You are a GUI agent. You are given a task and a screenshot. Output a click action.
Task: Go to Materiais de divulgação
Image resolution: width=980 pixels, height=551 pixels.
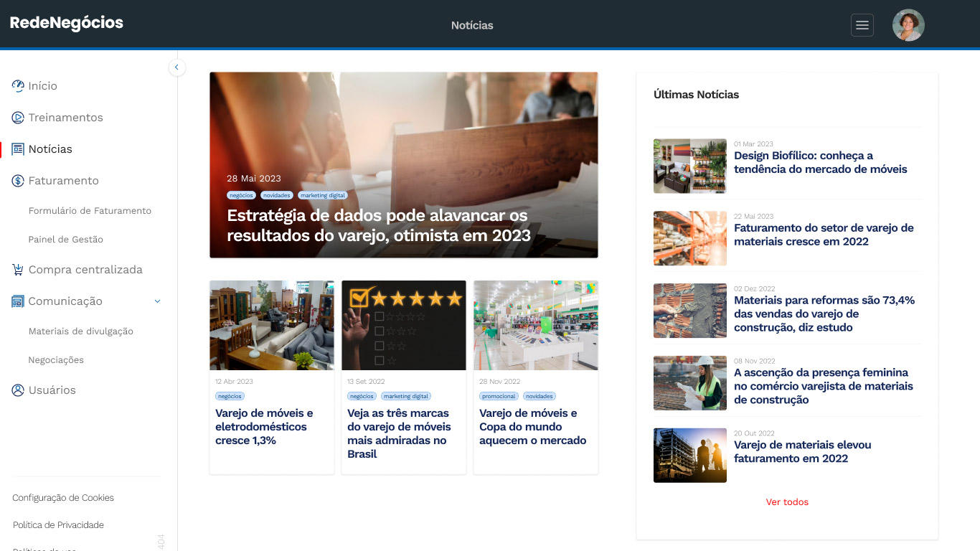tap(81, 331)
